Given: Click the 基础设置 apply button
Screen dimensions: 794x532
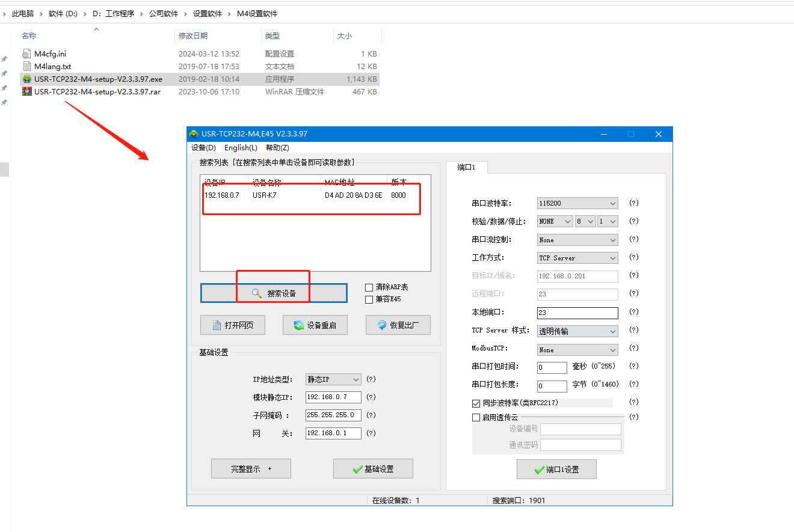Looking at the screenshot, I should coord(373,469).
